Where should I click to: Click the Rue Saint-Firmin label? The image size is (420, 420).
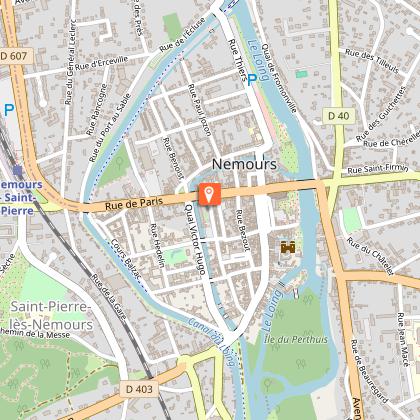click(x=378, y=169)
